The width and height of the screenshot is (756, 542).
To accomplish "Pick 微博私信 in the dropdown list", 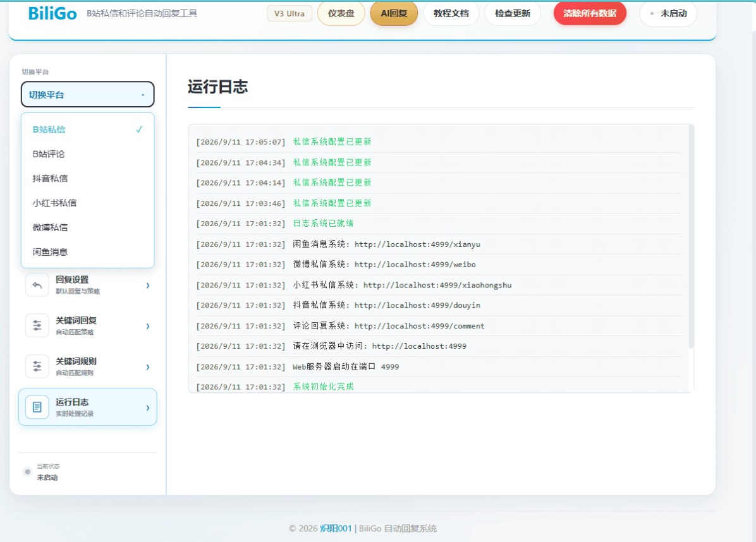I will [x=87, y=227].
